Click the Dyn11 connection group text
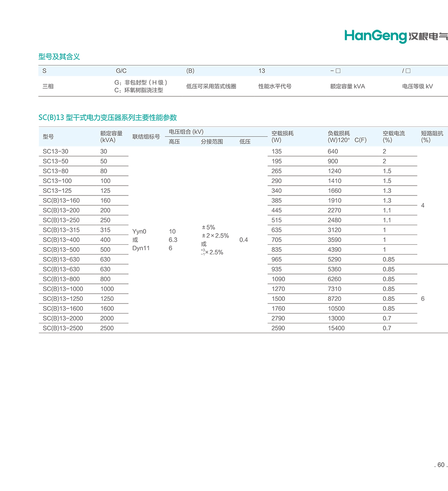Screen dimensions: 448x491 coord(141,248)
